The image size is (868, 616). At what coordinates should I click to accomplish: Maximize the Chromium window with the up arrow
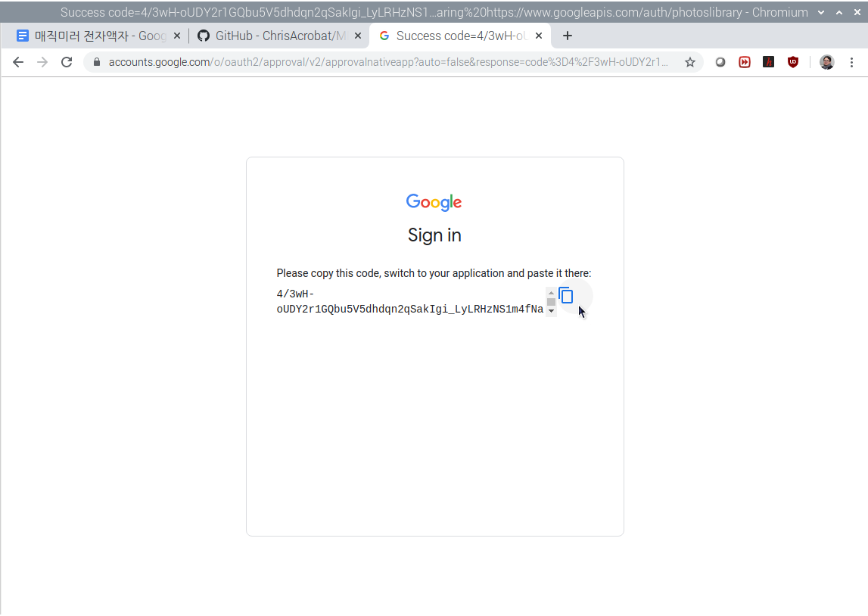pyautogui.click(x=839, y=12)
